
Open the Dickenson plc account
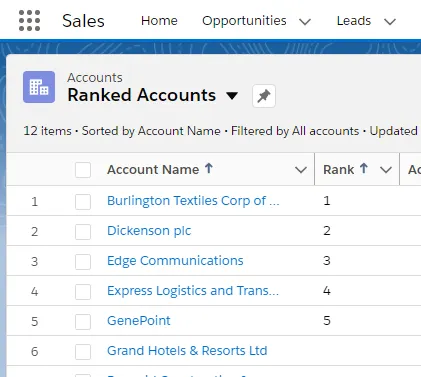pos(149,231)
